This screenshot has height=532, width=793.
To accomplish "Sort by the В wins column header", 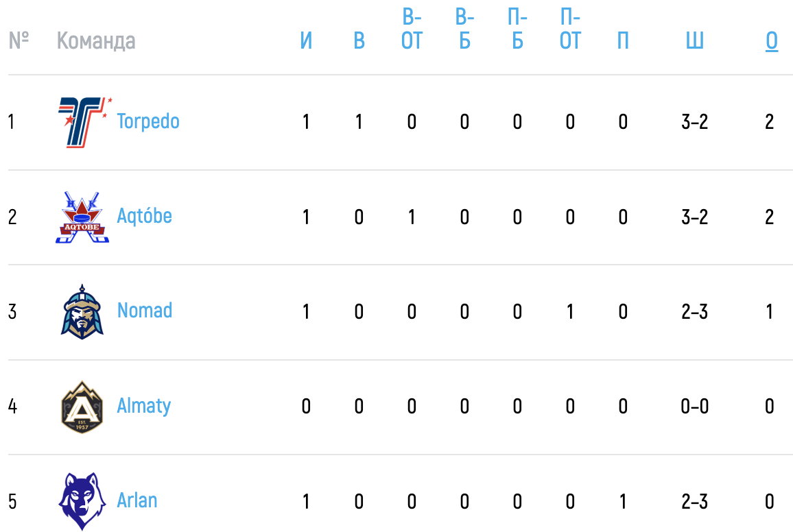I will [359, 41].
